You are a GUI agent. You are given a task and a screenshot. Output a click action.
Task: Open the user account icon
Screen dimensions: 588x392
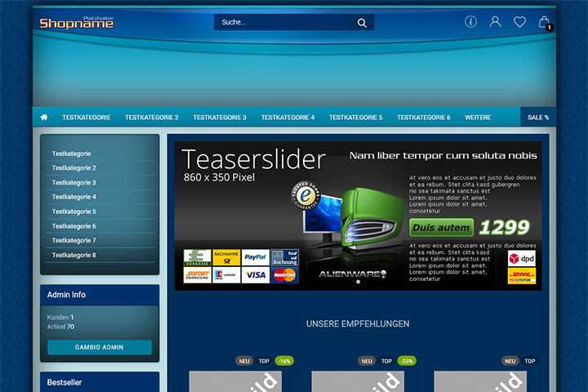point(495,22)
